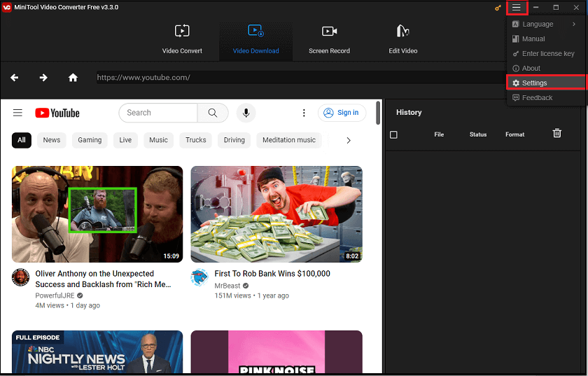Select the Live filter chip
This screenshot has width=588, height=376.
click(125, 140)
